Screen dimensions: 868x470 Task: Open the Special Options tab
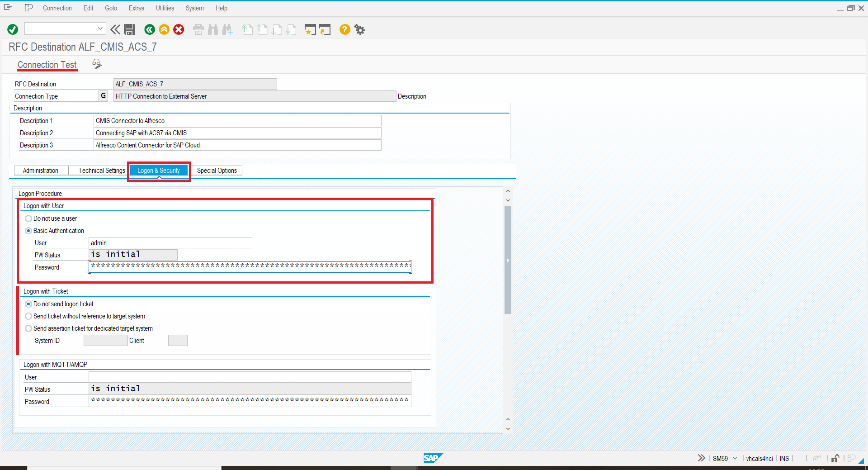(217, 171)
